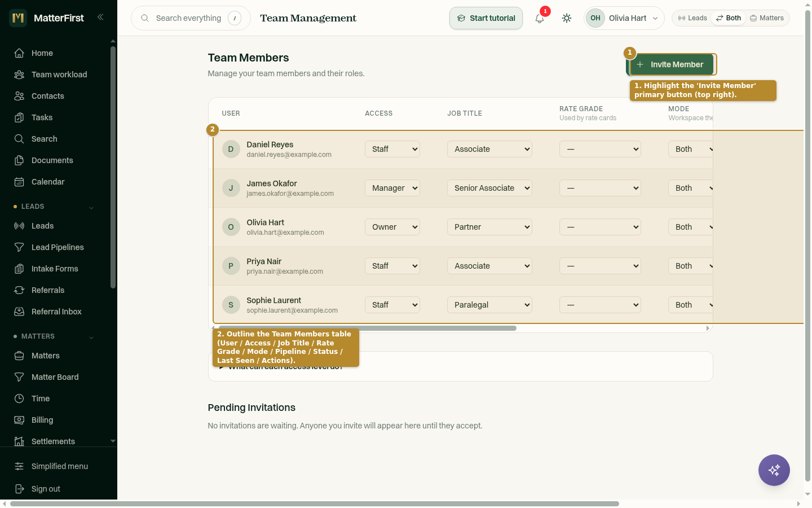Go to Contacts page

pos(48,96)
